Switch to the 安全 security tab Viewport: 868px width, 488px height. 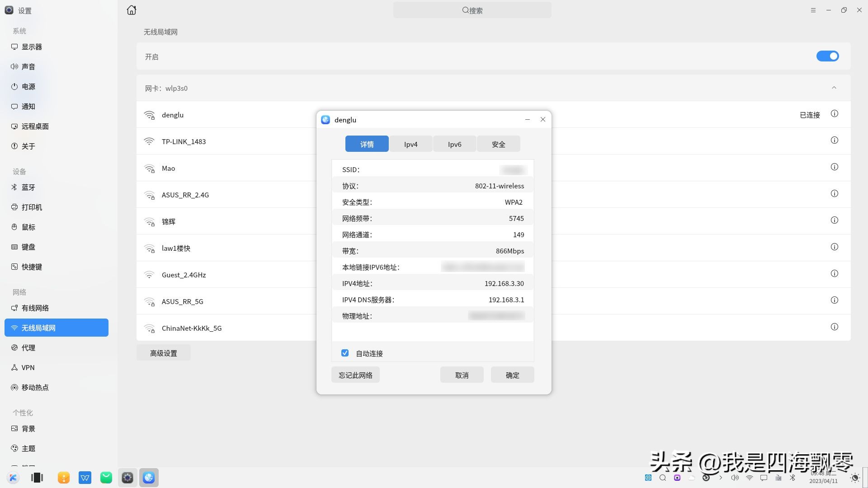tap(498, 144)
